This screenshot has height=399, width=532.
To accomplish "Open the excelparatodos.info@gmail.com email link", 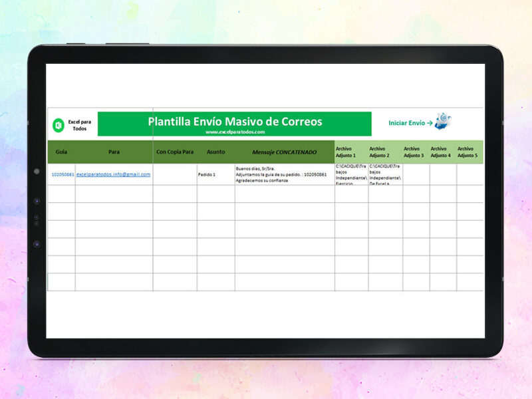I will coord(113,174).
